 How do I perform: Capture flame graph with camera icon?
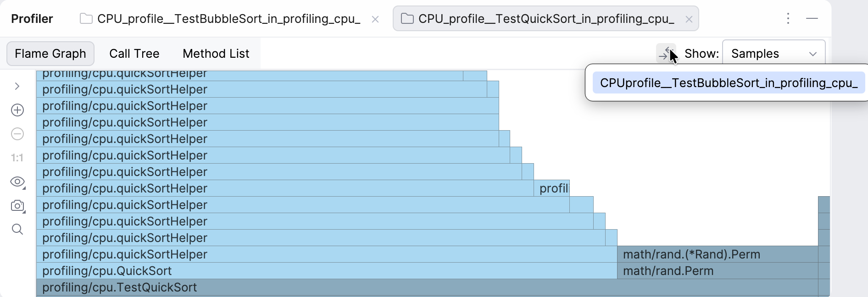click(17, 206)
